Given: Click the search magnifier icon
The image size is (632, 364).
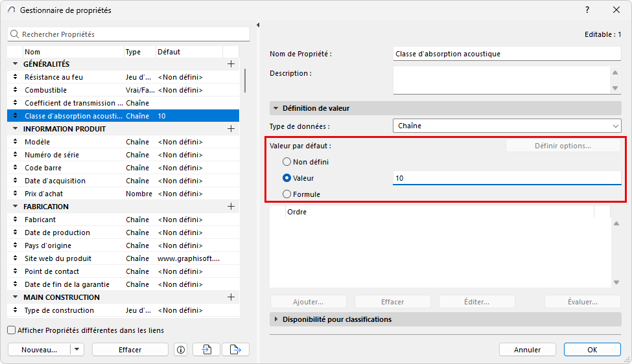Looking at the screenshot, I should 14,34.
